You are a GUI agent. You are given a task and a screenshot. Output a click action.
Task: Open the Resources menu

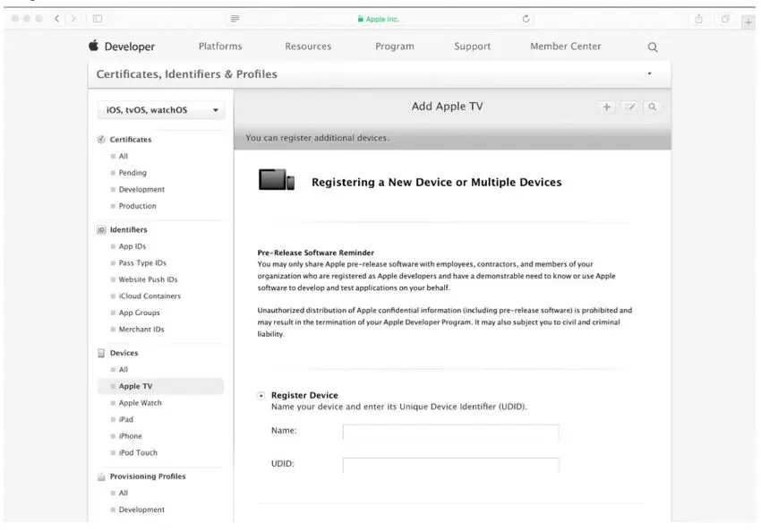(308, 46)
